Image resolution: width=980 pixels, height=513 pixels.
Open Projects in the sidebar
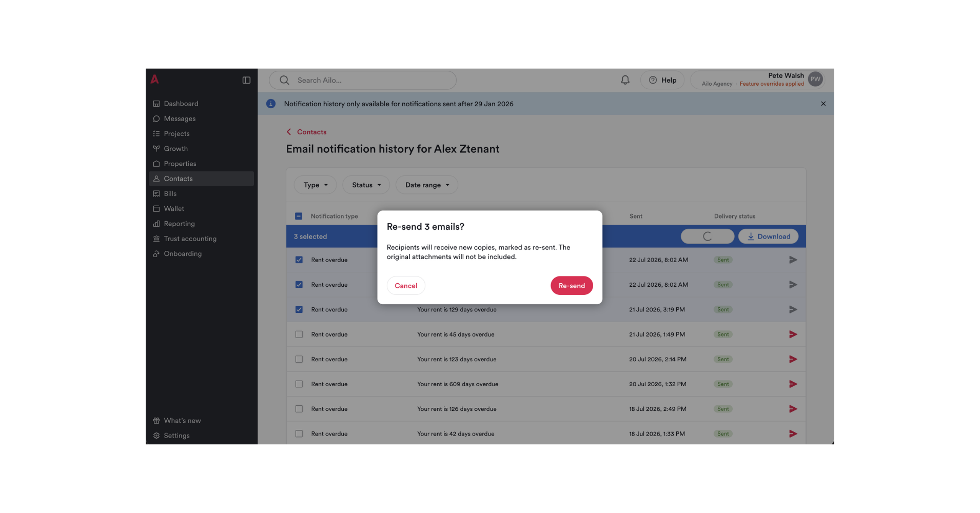201,133
